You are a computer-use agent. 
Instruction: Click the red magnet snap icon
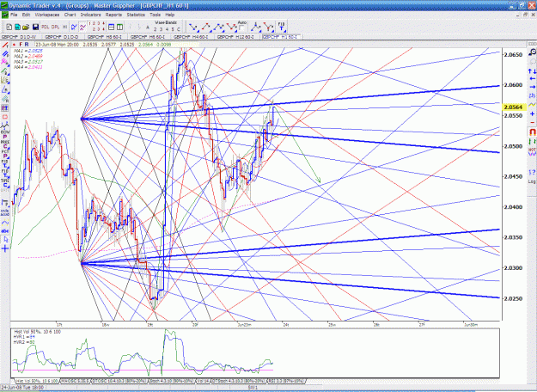532,132
